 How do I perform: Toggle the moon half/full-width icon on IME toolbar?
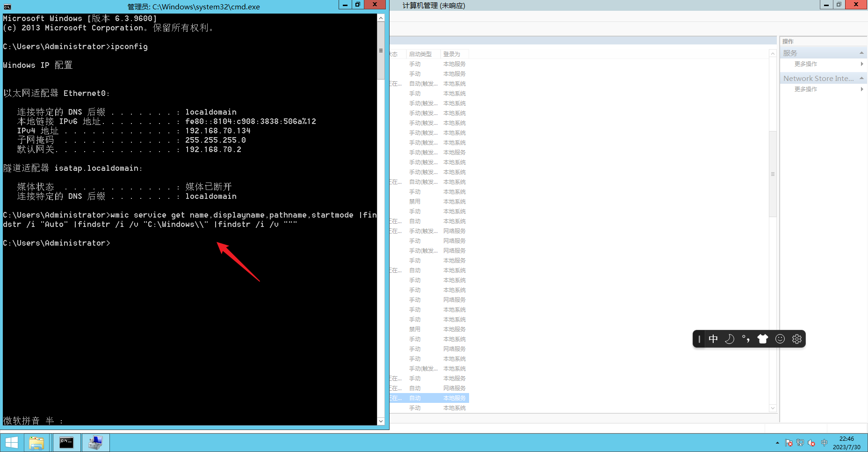[x=730, y=339]
